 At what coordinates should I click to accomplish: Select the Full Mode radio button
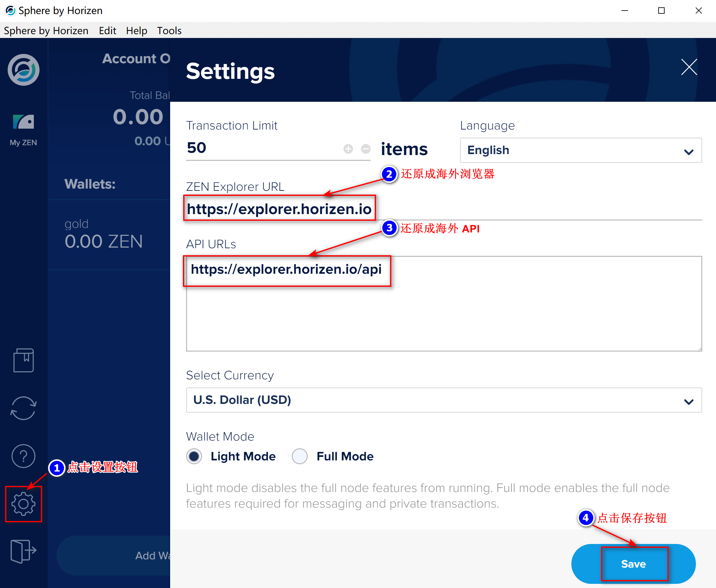tap(299, 456)
